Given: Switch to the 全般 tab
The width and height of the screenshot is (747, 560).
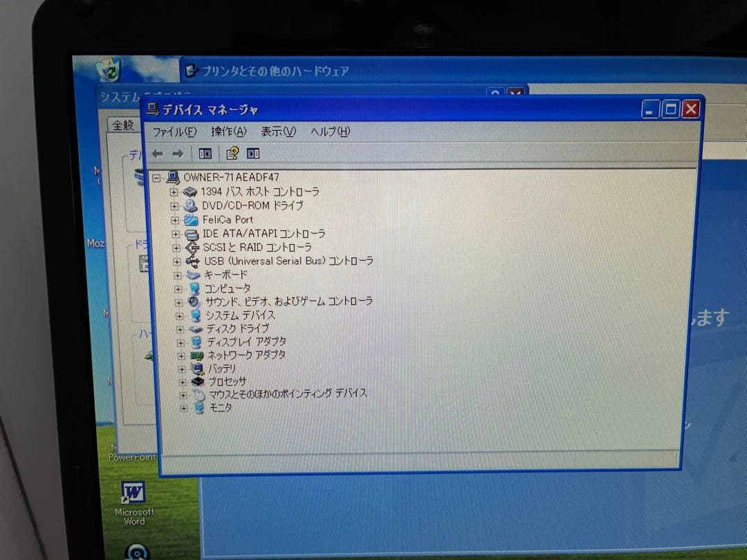Looking at the screenshot, I should tap(123, 125).
